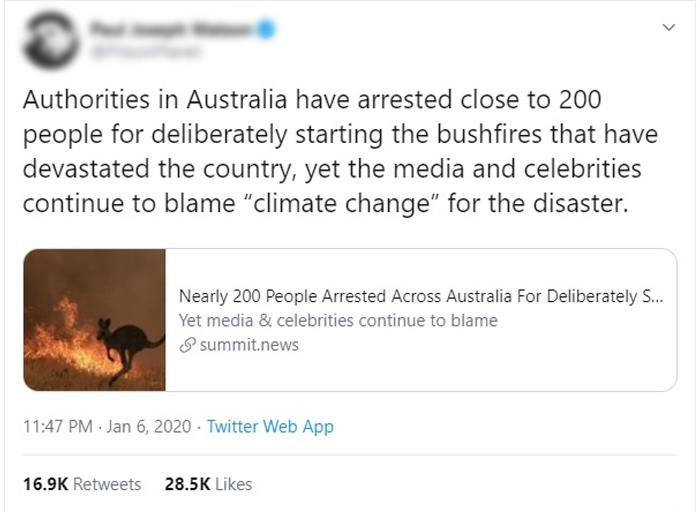Open the kangaroo bushfire thumbnail image
700x512 pixels.
click(x=95, y=320)
